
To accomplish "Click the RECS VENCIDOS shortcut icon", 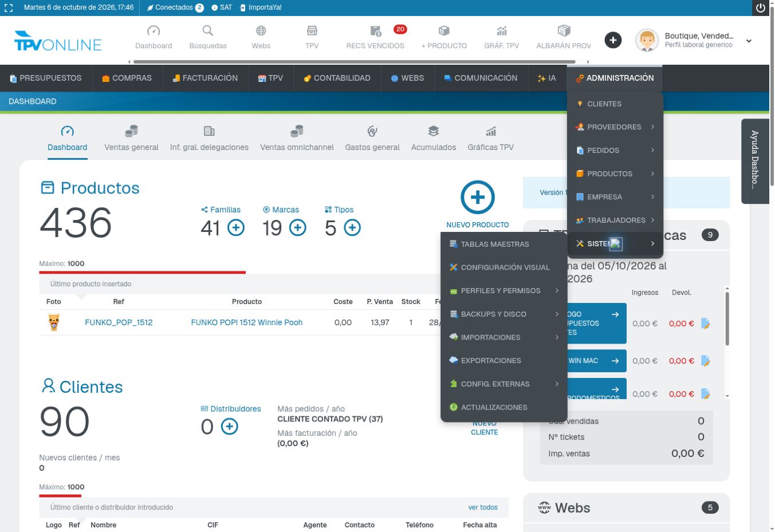I will pos(375,31).
